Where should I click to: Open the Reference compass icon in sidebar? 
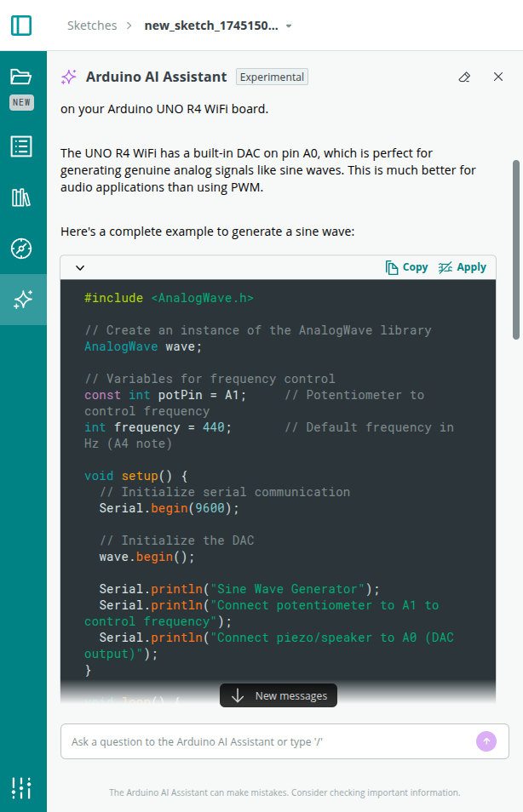pyautogui.click(x=21, y=249)
